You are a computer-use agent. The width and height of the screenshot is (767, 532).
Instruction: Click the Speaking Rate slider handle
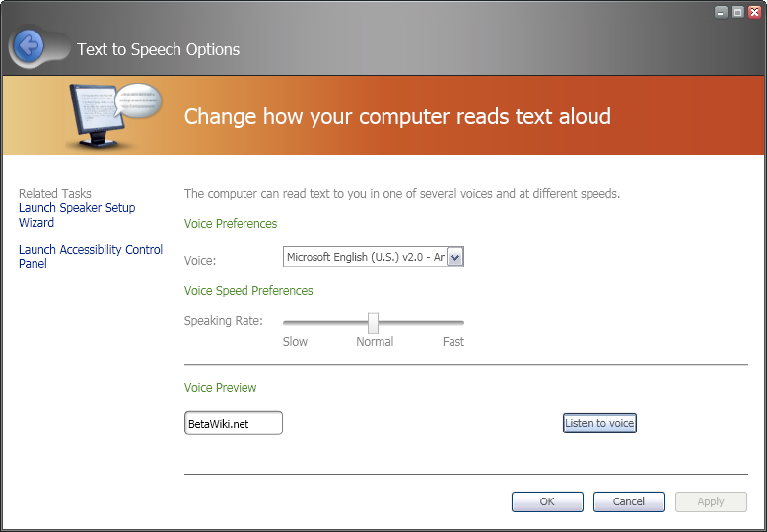coord(373,322)
